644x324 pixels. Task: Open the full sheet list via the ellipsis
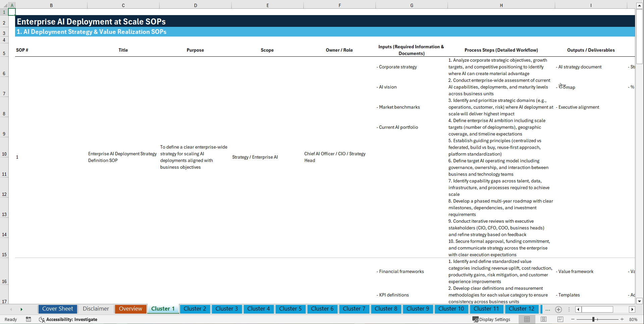point(547,309)
